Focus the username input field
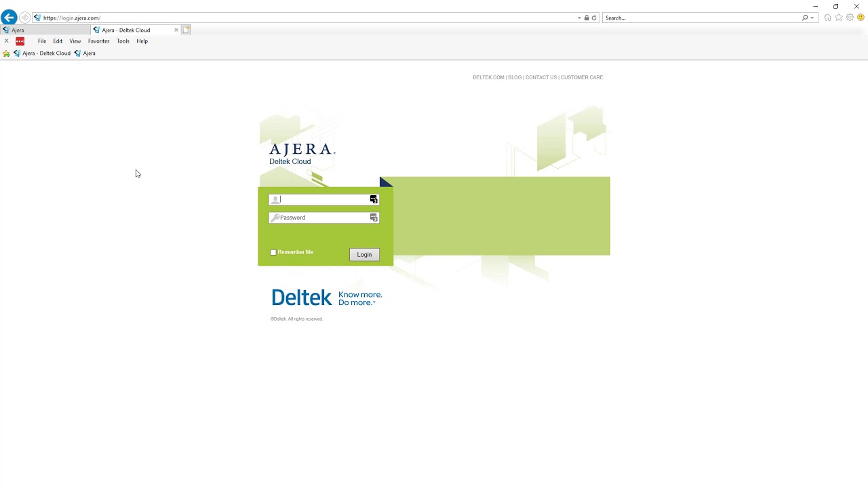Viewport: 868px width, 488px height. [x=324, y=199]
